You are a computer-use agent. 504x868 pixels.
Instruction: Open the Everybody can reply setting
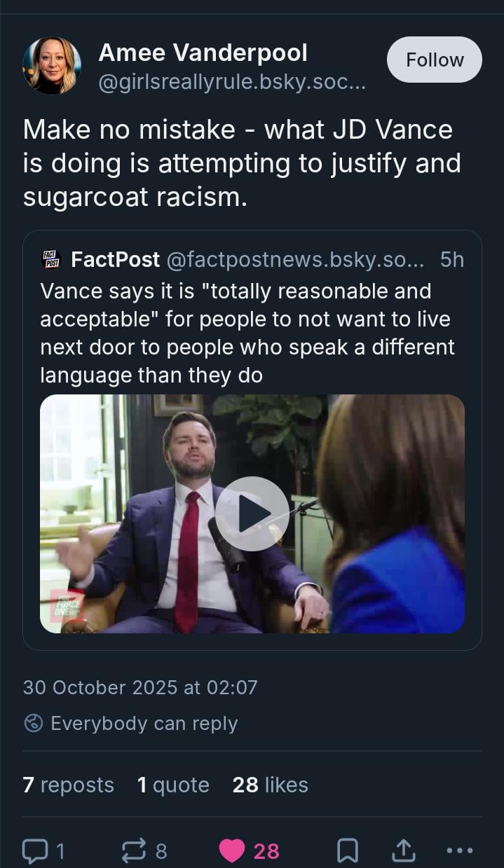click(144, 723)
